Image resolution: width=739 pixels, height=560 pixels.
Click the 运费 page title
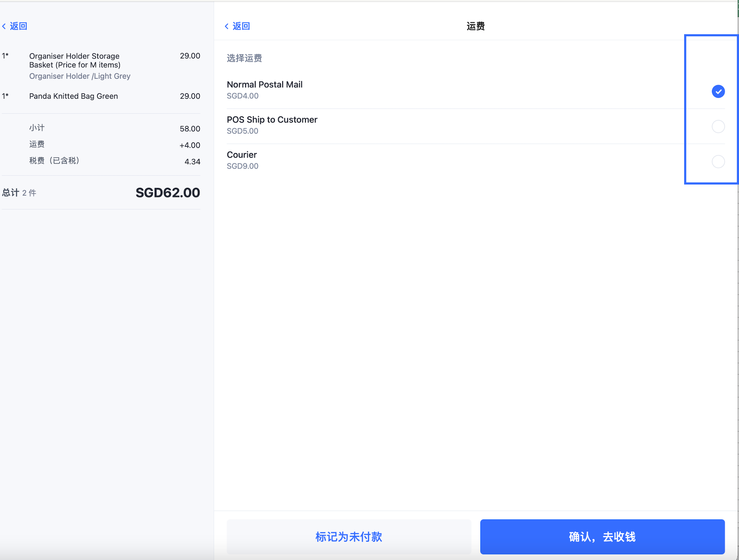(x=476, y=26)
